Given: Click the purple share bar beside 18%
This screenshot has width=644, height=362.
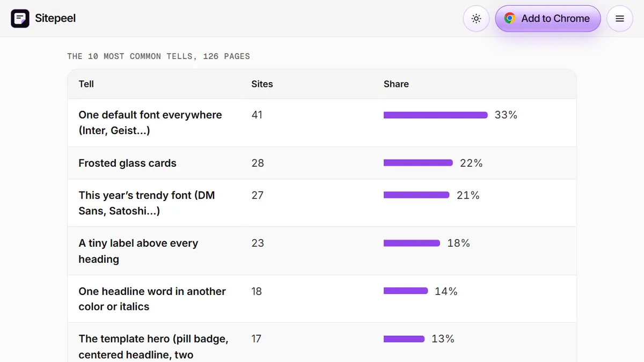Looking at the screenshot, I should (x=412, y=243).
